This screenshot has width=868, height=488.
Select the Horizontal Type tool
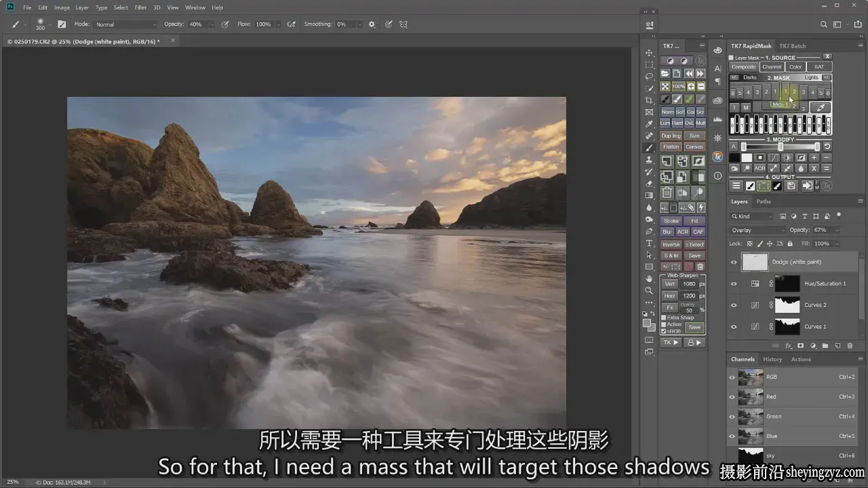click(649, 243)
